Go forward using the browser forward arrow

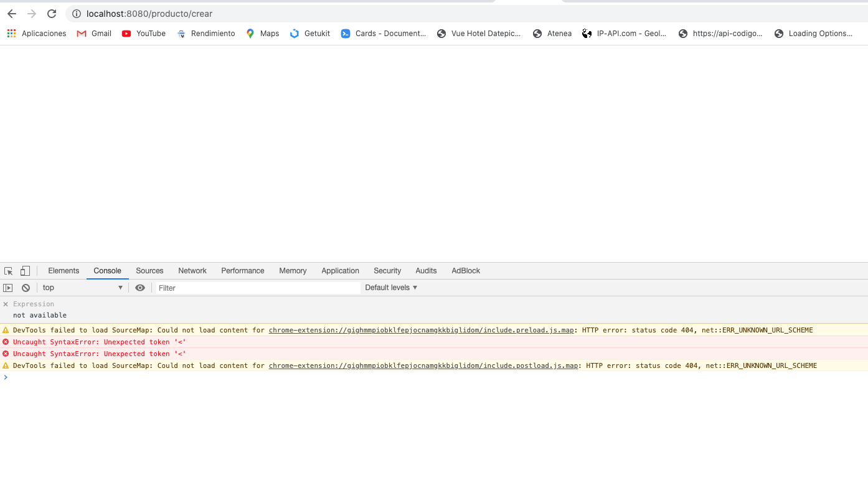(x=32, y=14)
